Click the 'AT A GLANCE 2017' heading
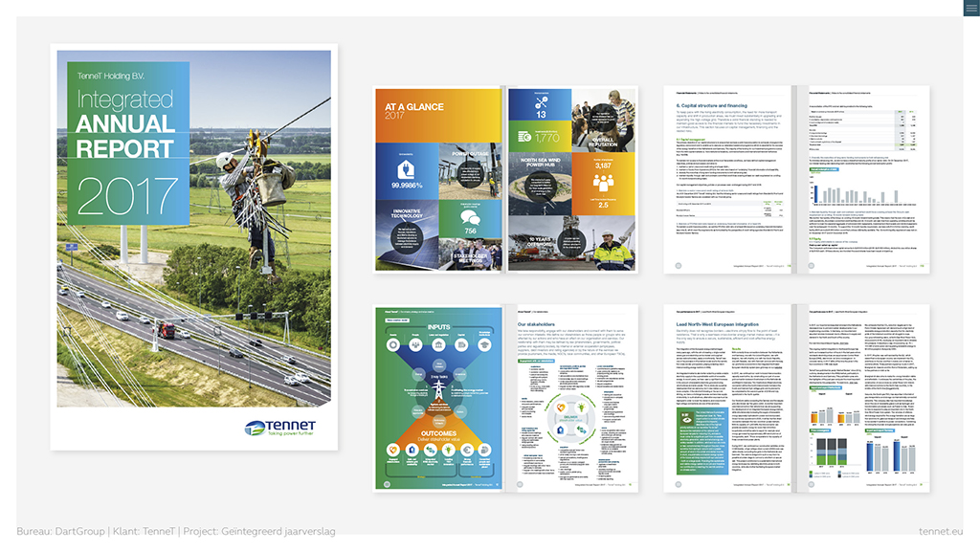 pyautogui.click(x=413, y=111)
